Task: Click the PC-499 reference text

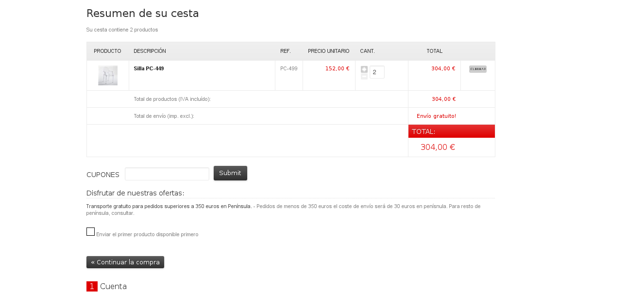Action: [x=288, y=68]
